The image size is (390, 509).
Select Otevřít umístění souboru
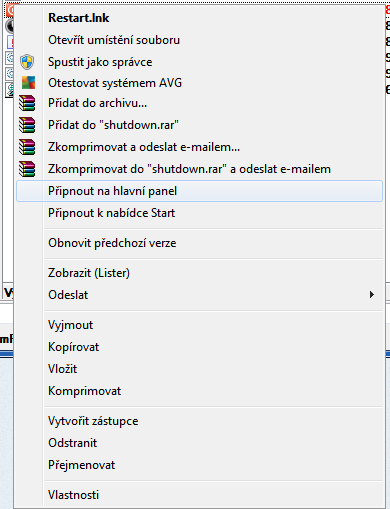tap(200, 40)
